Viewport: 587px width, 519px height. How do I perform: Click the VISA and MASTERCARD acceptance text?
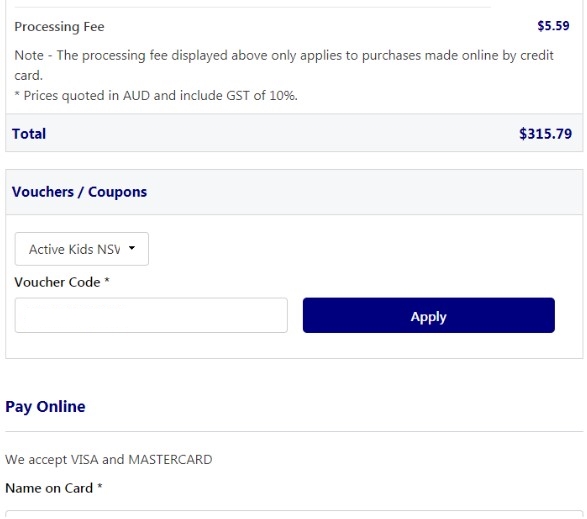[109, 459]
